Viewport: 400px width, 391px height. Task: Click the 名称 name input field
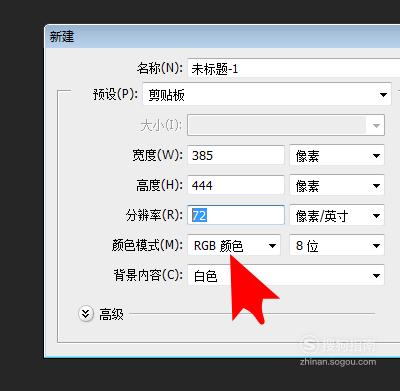(x=294, y=69)
